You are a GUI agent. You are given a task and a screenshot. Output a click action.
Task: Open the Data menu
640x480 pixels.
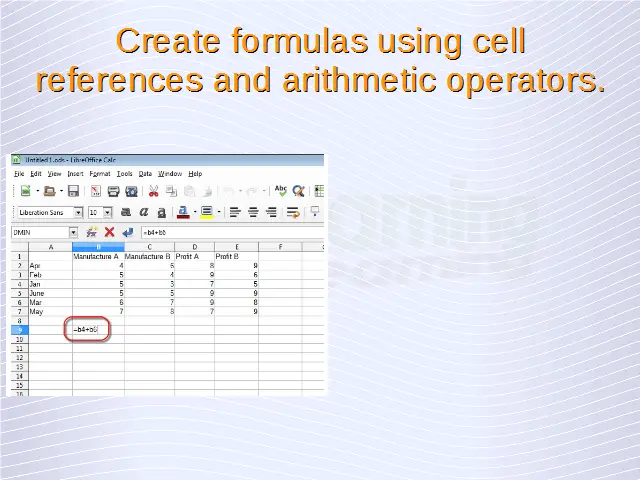[145, 173]
